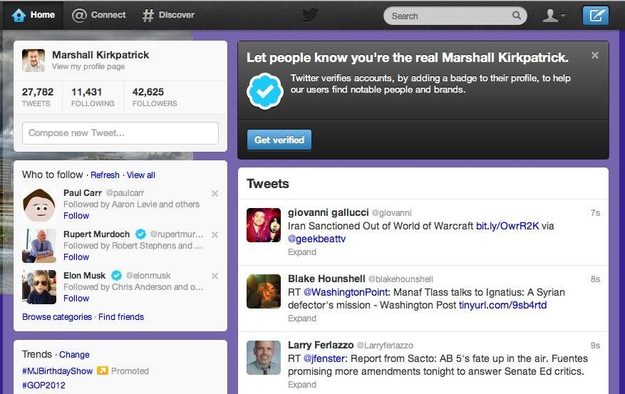Open the @WashingtonPoint mention
625x394 pixels.
(x=346, y=292)
